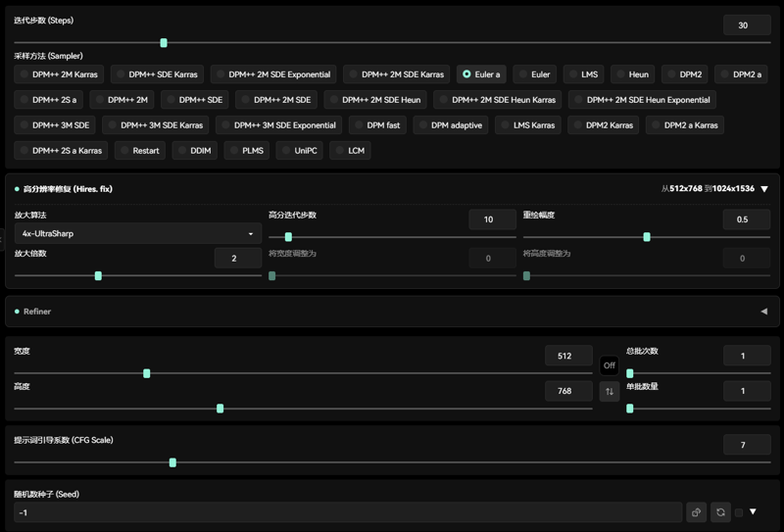The image size is (784, 532).
Task: Select DPM++ 3M SDE Exponential sampler
Action: pos(278,125)
